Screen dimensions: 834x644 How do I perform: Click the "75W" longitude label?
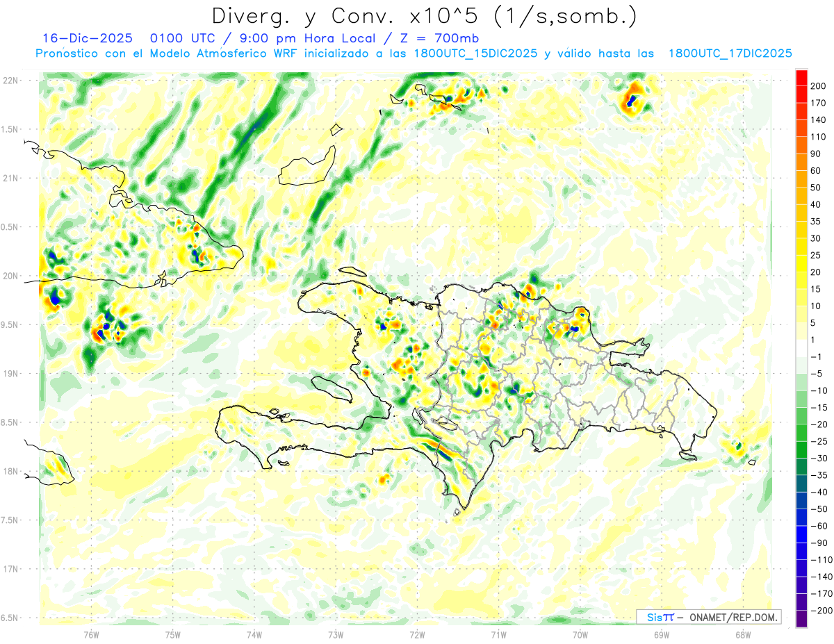pyautogui.click(x=173, y=634)
